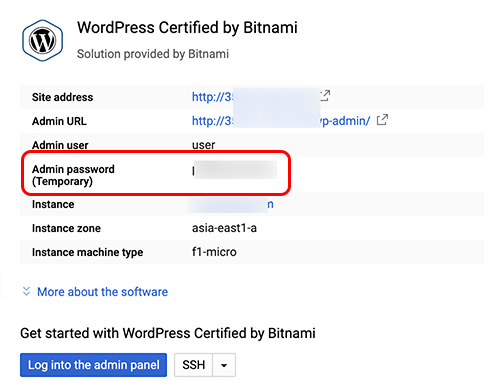Click the 'WordPress Certified by Bitnami' title
500x390 pixels.
tap(187, 28)
